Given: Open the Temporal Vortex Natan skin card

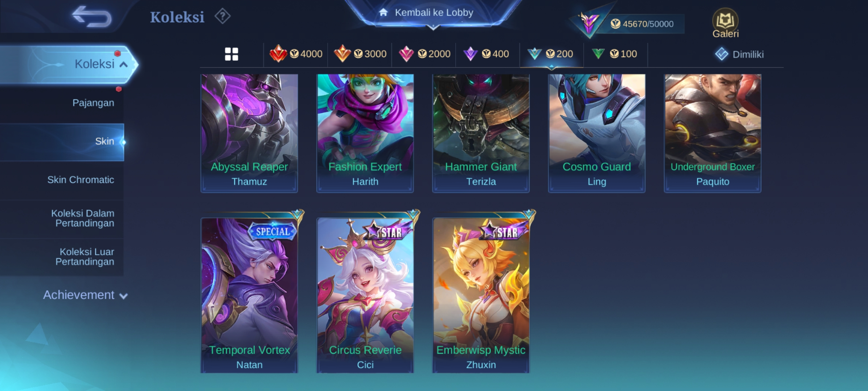Looking at the screenshot, I should pos(250,295).
